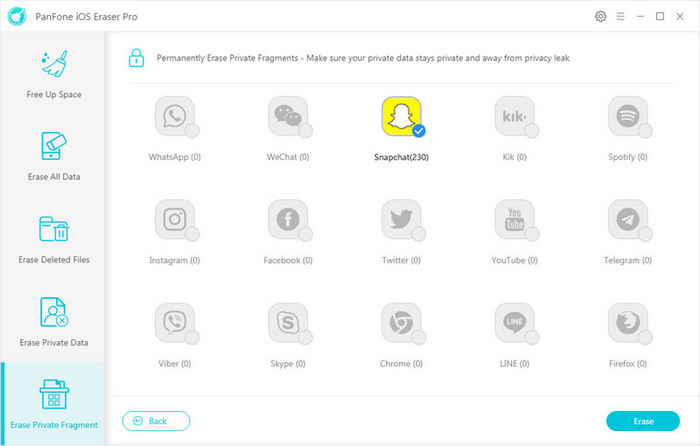Click the "Firefox (0)" label
This screenshot has width=700, height=446.
click(628, 363)
